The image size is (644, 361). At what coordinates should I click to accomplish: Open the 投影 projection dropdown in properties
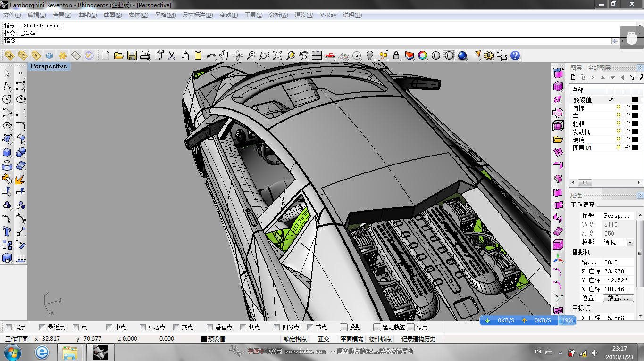point(629,242)
